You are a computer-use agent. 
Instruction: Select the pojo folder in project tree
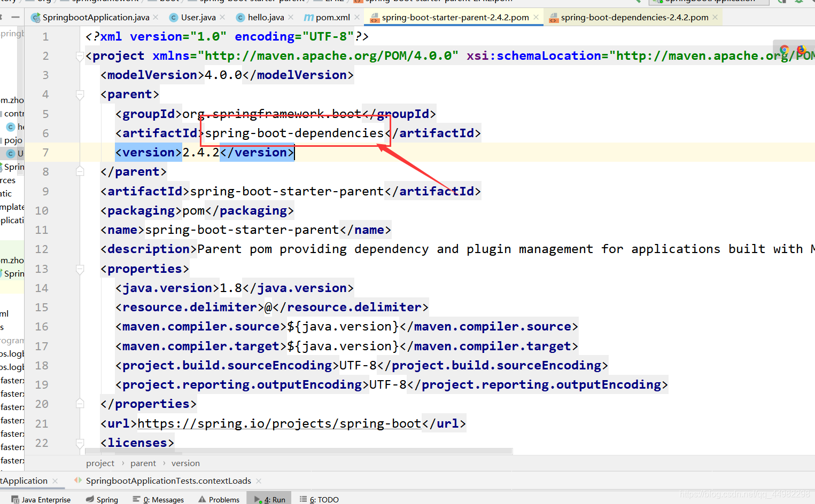(x=13, y=140)
